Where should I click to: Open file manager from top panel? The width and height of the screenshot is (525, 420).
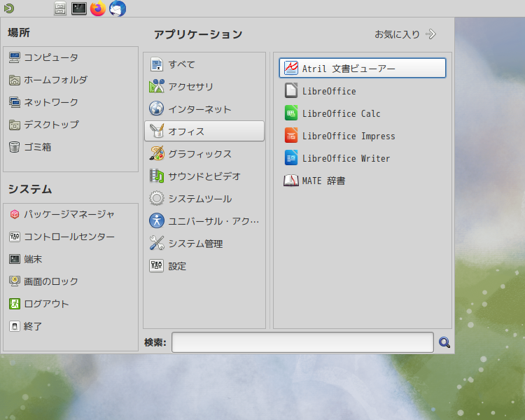point(60,8)
